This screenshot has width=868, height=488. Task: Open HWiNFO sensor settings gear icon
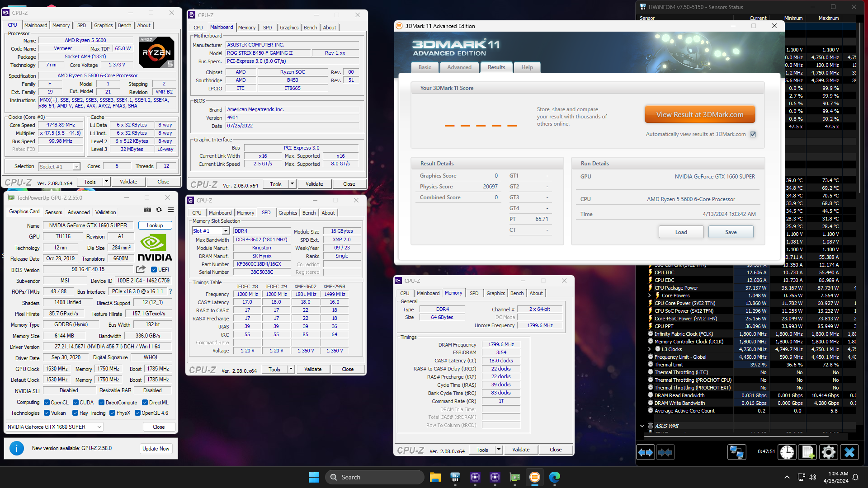click(x=828, y=452)
